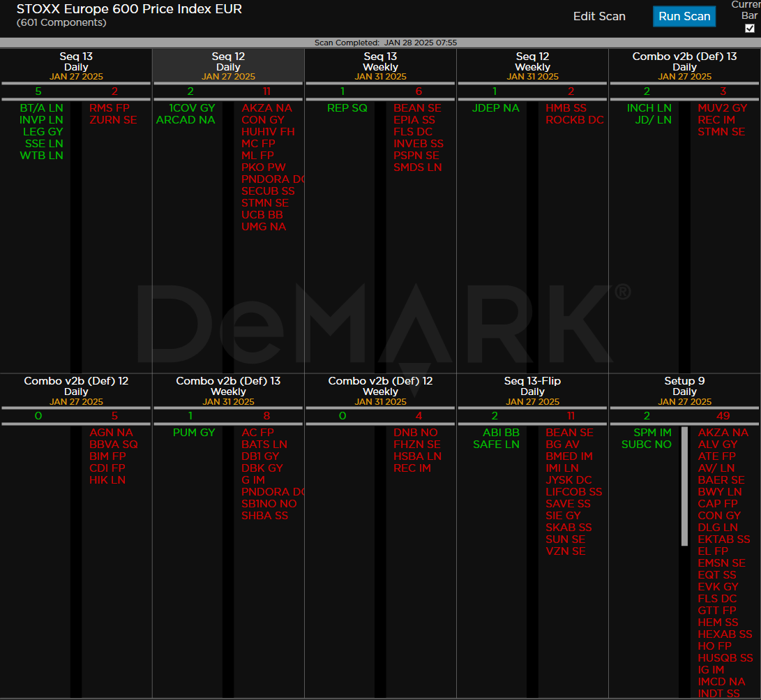
Task: Click ticker HIK LN
Action: tap(107, 480)
